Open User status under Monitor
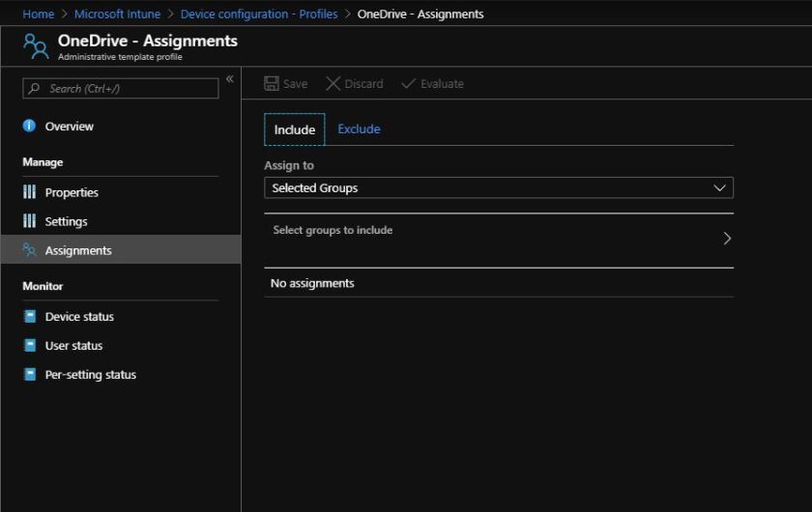 click(x=73, y=345)
